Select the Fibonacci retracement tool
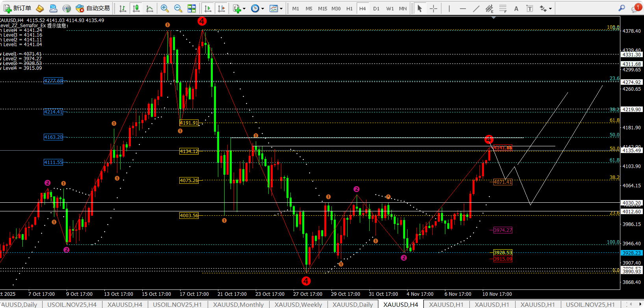The height and width of the screenshot is (308, 644). tap(503, 8)
